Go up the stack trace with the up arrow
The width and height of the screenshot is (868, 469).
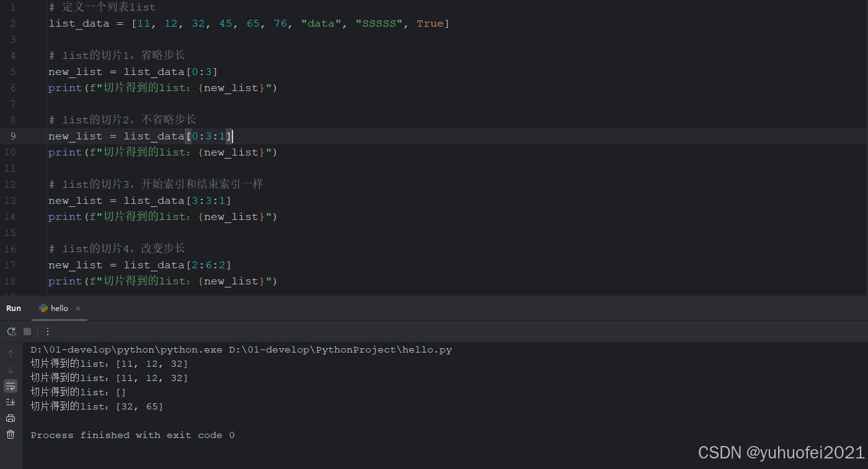point(11,354)
